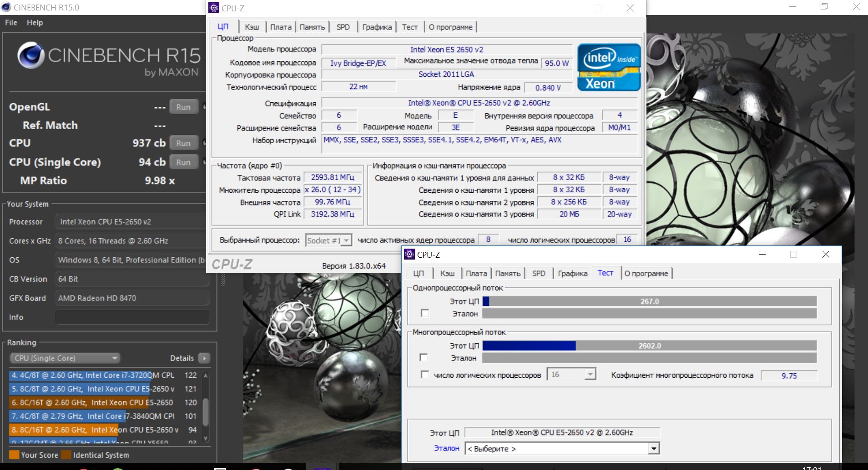Select SPD tab in the CPU-Z benchmark window

[x=539, y=274]
